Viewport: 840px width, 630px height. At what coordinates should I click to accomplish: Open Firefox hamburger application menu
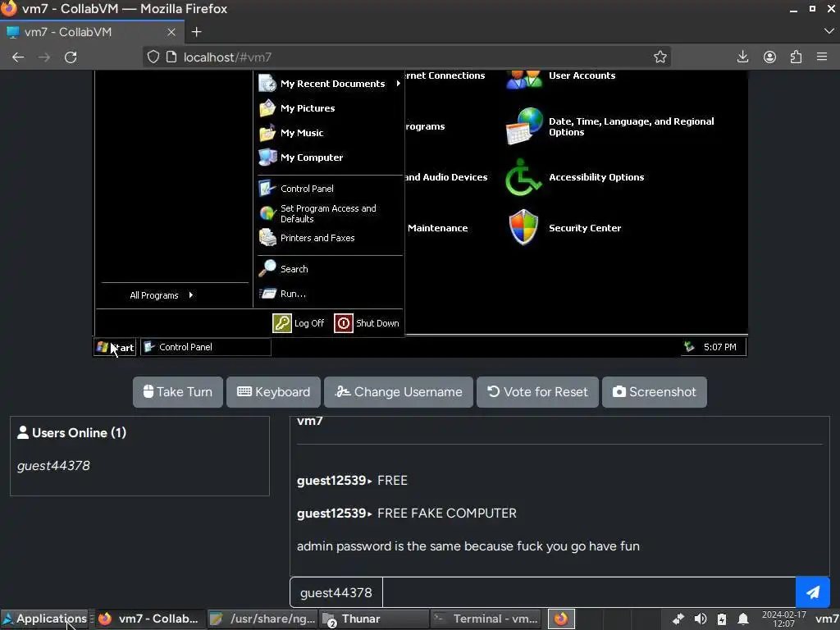[822, 57]
